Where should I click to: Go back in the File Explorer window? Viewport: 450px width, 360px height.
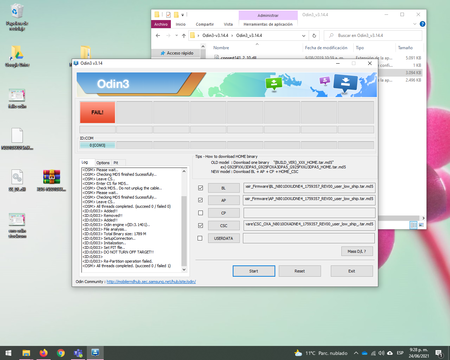tap(158, 35)
